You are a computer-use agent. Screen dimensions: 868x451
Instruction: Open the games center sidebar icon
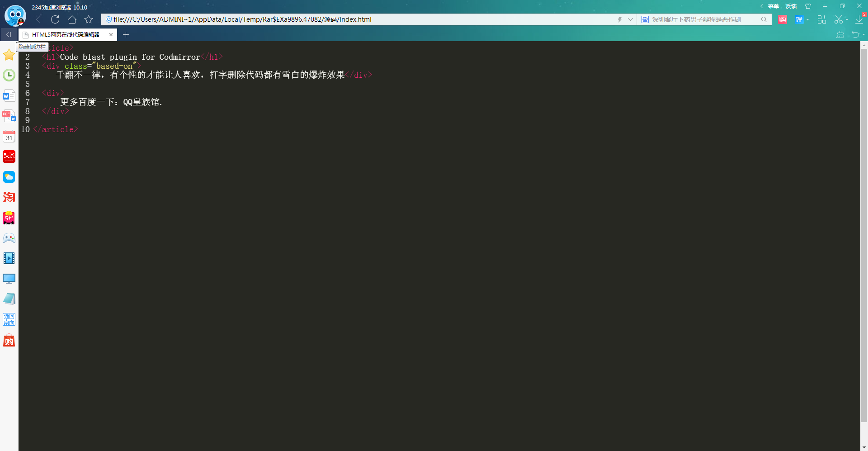click(9, 238)
